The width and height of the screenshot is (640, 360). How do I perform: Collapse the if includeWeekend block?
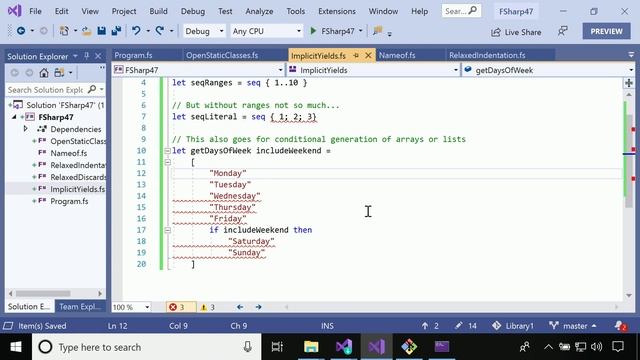coord(167,230)
